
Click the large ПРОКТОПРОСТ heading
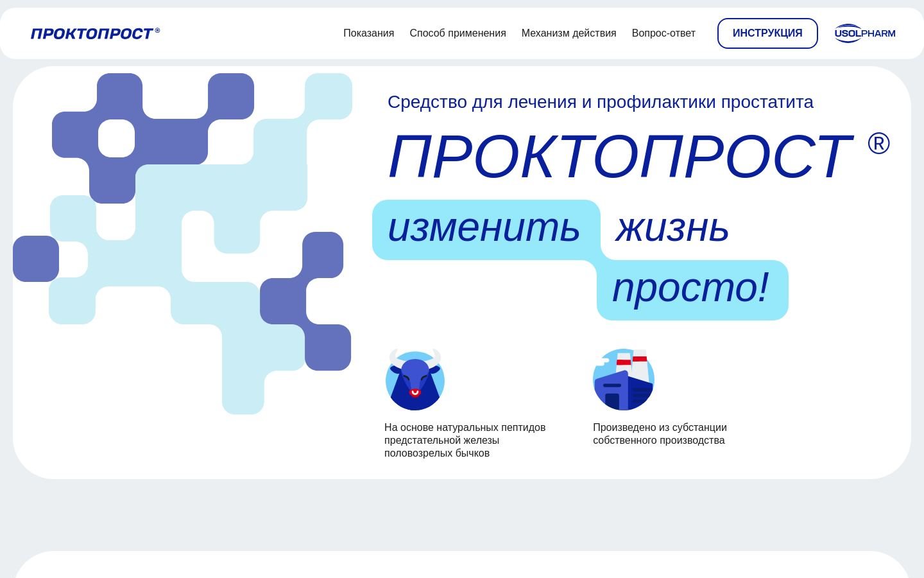point(620,157)
